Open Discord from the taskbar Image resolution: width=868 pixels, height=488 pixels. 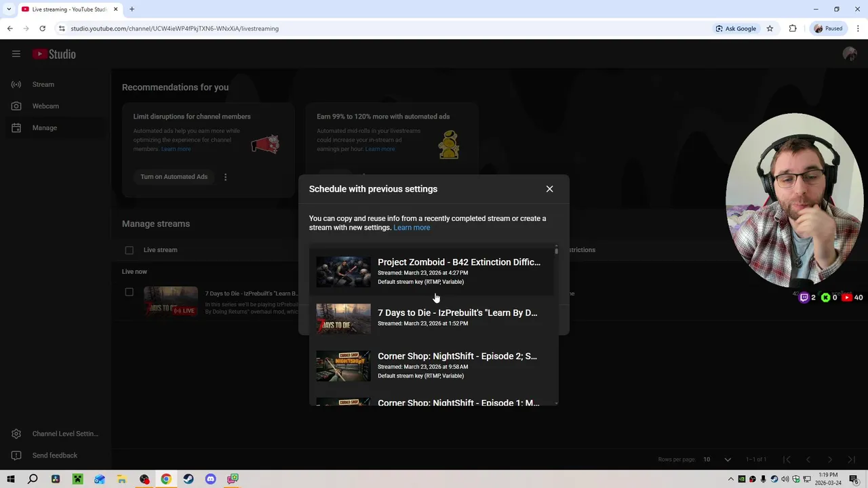pyautogui.click(x=210, y=479)
